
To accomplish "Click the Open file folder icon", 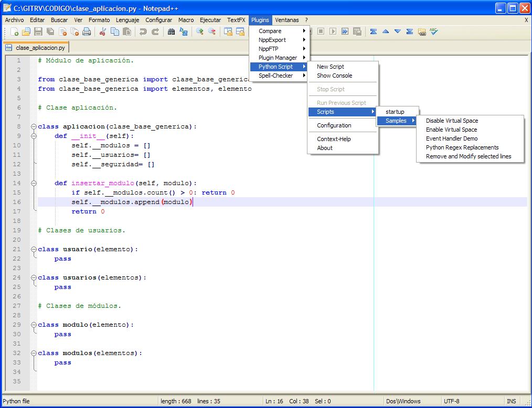I will (26, 32).
